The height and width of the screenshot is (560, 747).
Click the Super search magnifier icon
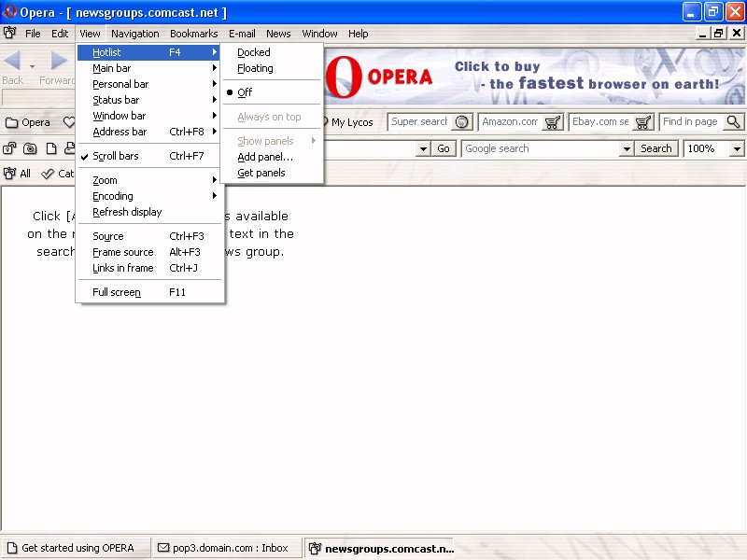click(462, 122)
